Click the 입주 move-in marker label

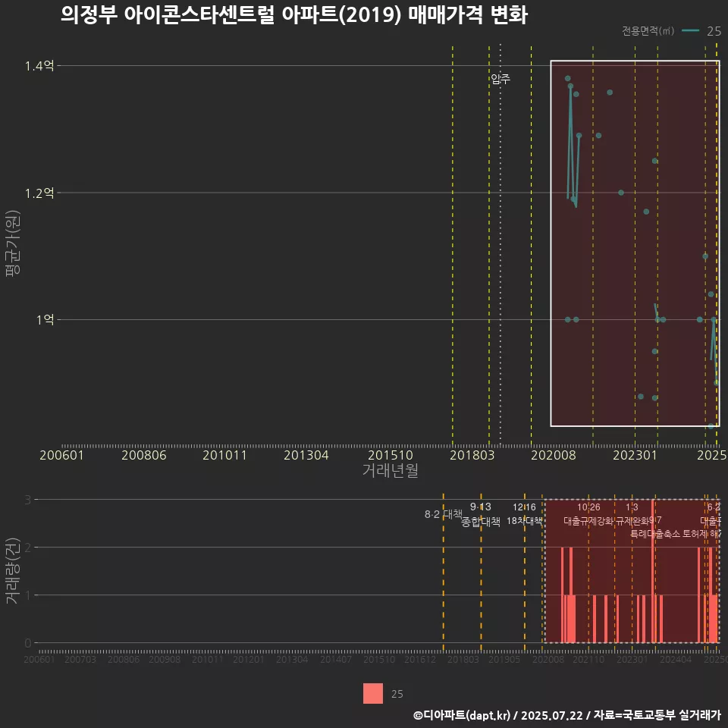500,79
